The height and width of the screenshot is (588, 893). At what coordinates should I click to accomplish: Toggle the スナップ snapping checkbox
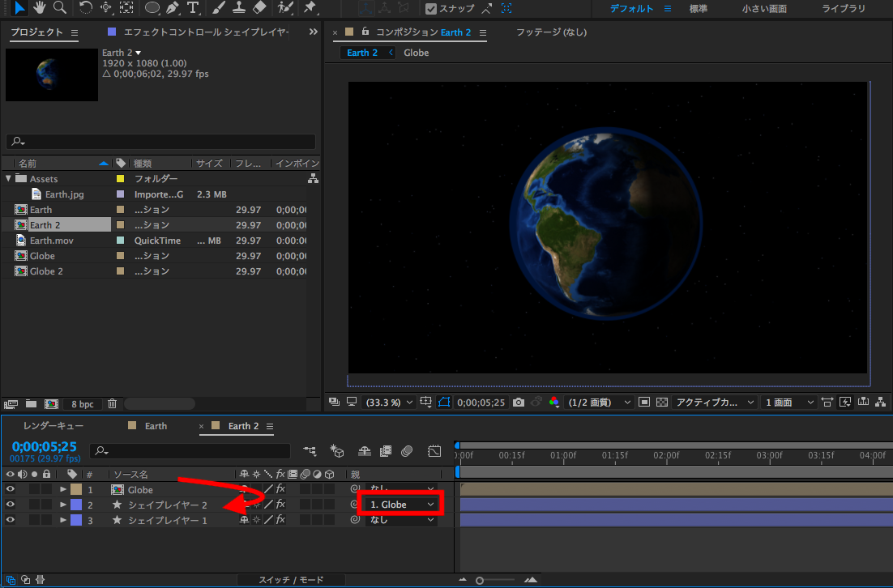click(431, 9)
